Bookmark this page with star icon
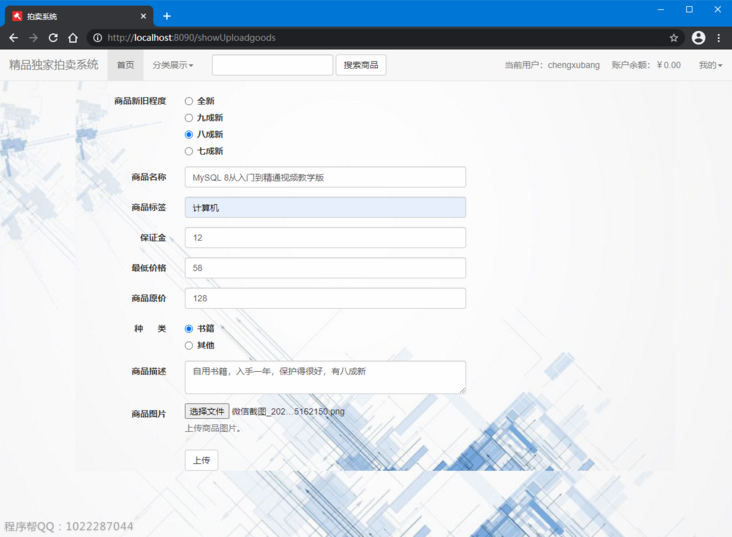732x537 pixels. tap(673, 38)
